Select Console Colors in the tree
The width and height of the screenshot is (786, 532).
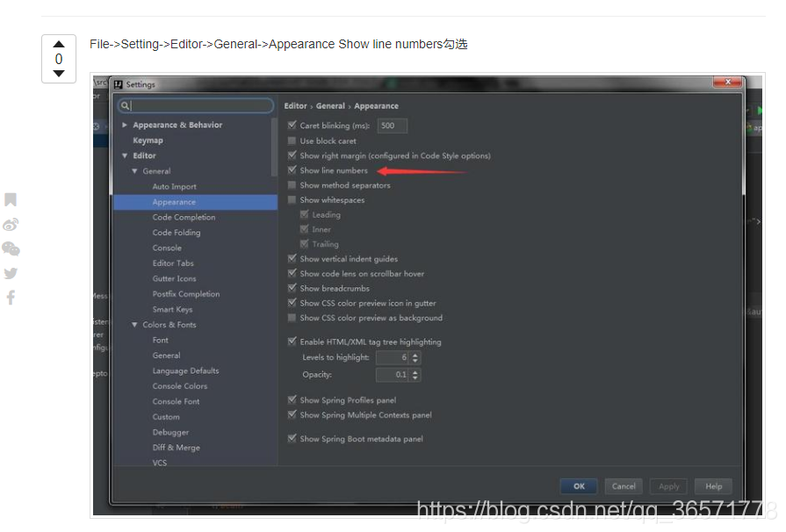180,386
